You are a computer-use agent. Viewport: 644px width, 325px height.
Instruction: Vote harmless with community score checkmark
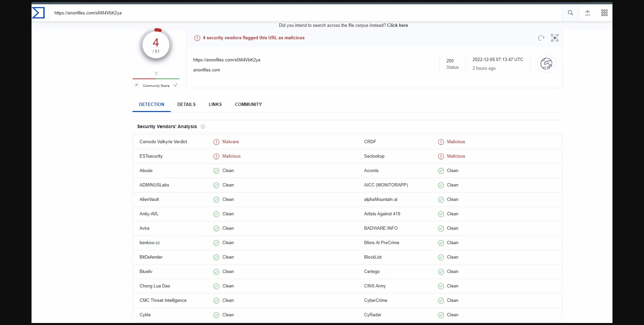[x=175, y=85]
